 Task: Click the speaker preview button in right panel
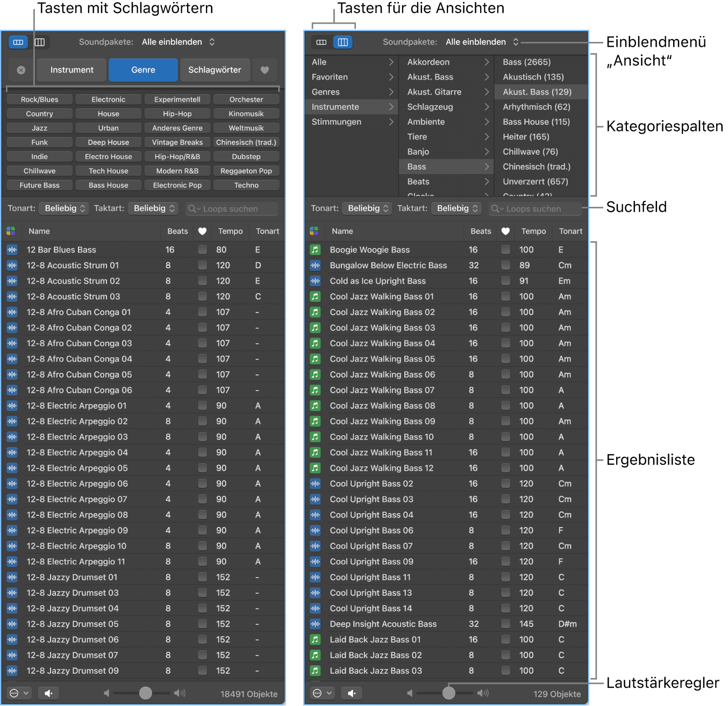click(x=352, y=693)
